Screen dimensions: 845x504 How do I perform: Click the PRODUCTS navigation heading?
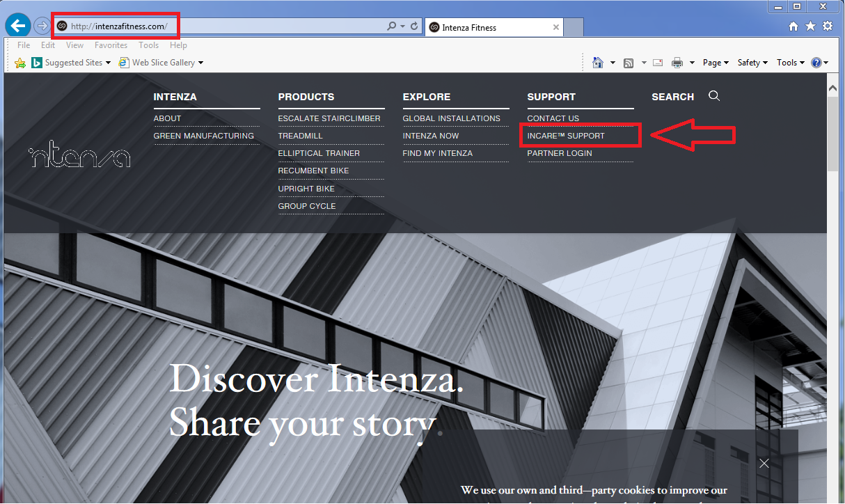(306, 97)
